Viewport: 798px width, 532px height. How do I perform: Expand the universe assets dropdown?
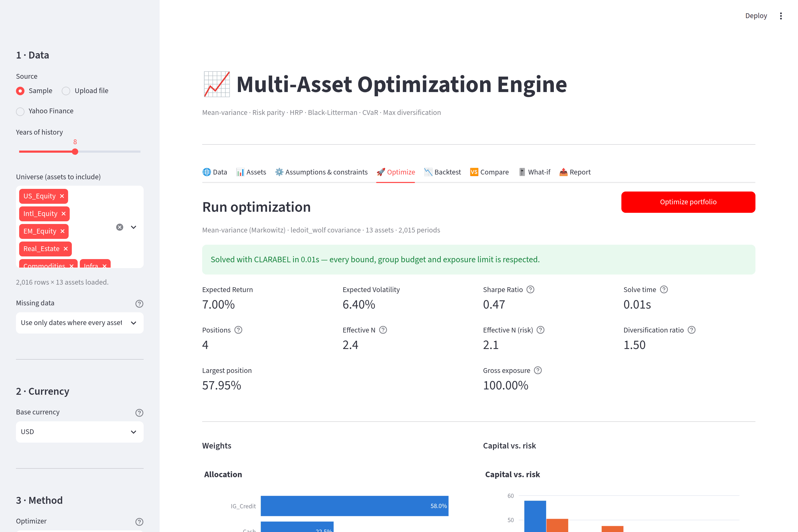134,227
